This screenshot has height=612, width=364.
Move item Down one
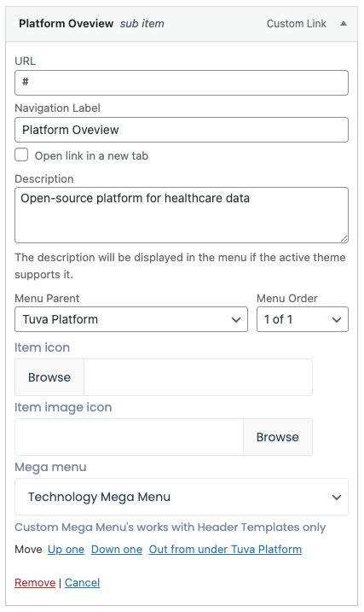point(117,549)
